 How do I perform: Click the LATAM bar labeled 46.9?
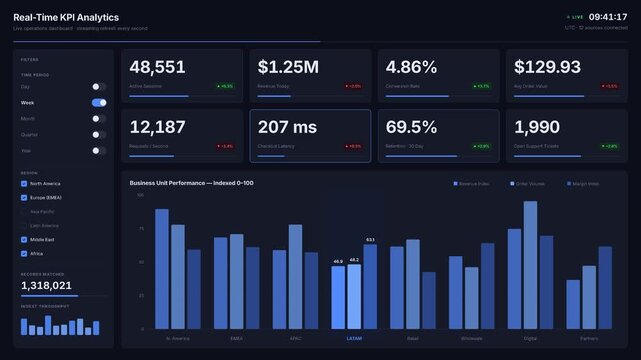(338, 298)
